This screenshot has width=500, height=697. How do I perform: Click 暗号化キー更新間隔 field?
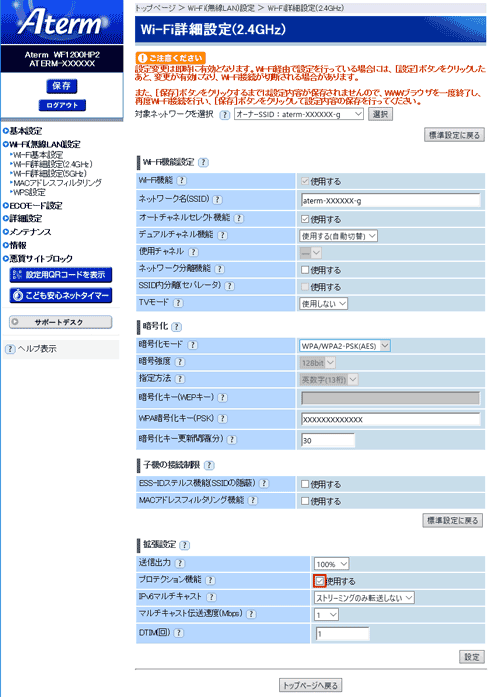point(328,440)
